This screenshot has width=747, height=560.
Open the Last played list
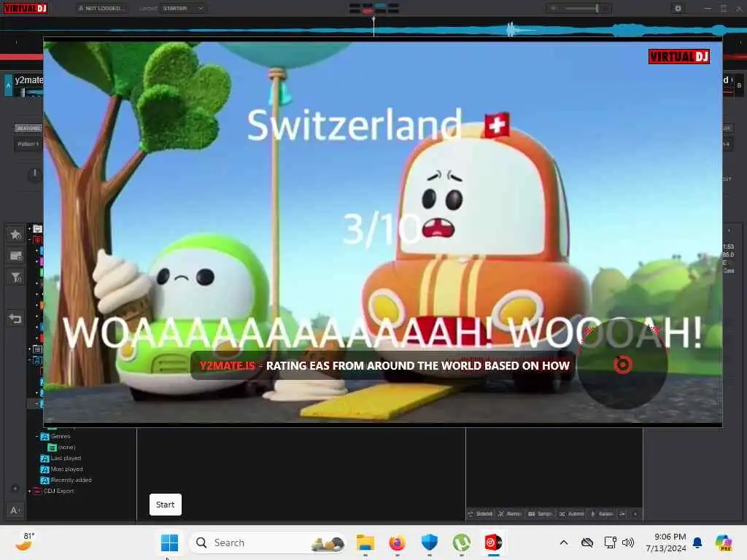pyautogui.click(x=61, y=458)
